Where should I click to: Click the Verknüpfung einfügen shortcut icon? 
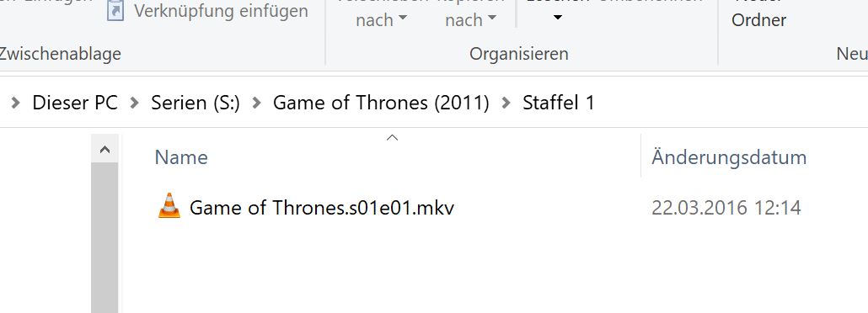[x=115, y=10]
